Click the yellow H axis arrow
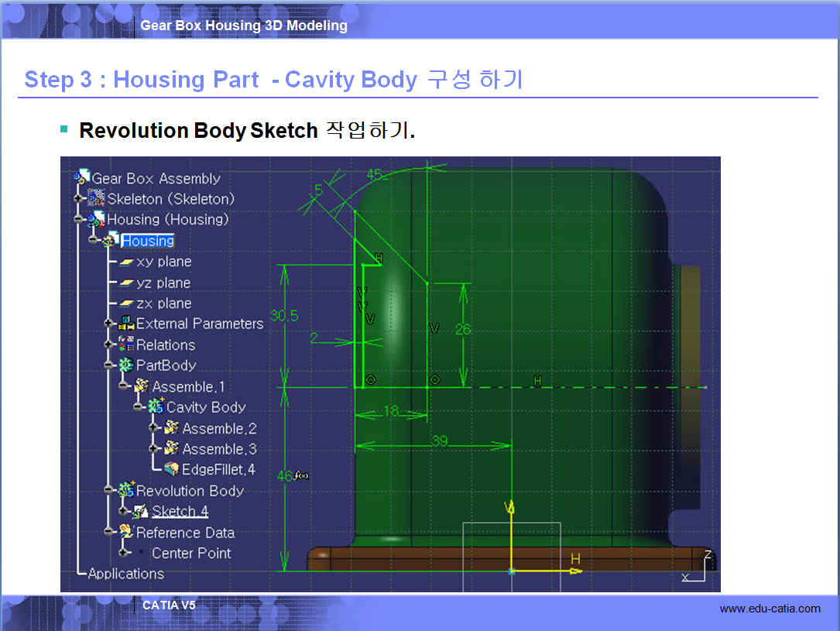 [x=576, y=571]
